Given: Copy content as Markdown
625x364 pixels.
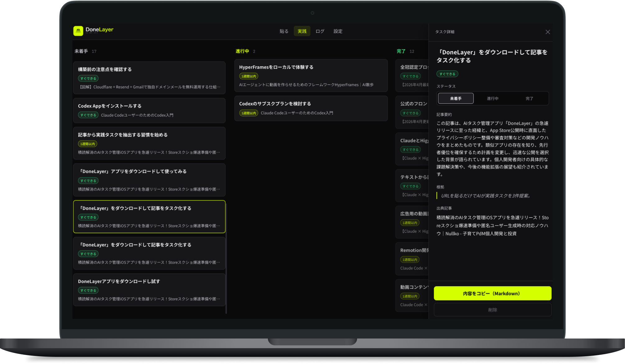Looking at the screenshot, I should [492, 293].
